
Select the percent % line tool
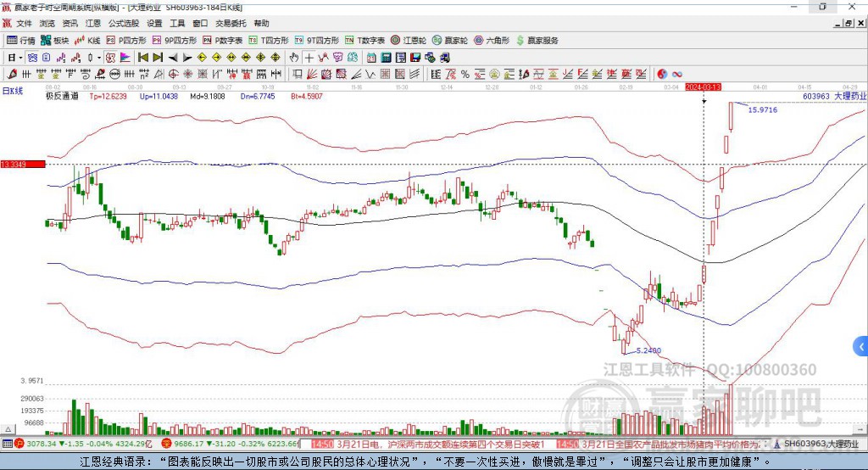tap(465, 74)
